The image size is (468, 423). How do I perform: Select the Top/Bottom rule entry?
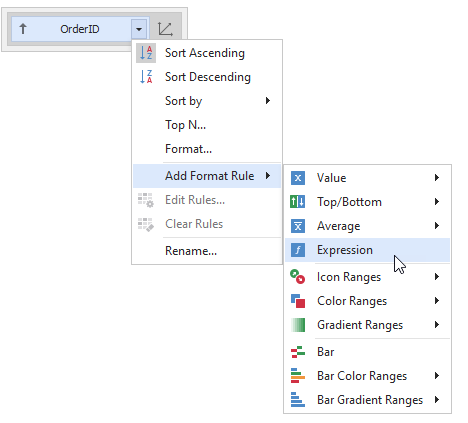(367, 202)
